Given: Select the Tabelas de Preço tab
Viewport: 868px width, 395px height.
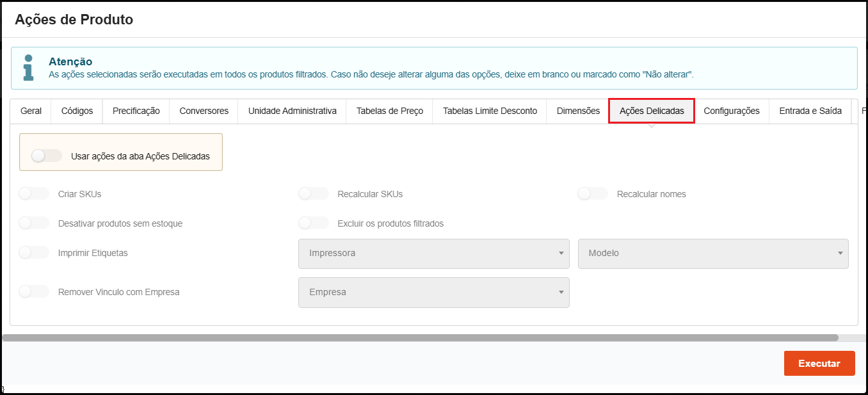Looking at the screenshot, I should pyautogui.click(x=389, y=111).
